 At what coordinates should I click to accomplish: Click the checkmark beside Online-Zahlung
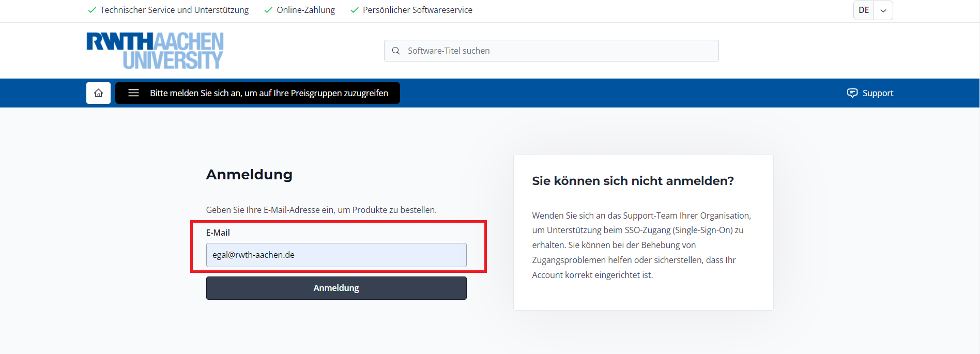click(268, 10)
